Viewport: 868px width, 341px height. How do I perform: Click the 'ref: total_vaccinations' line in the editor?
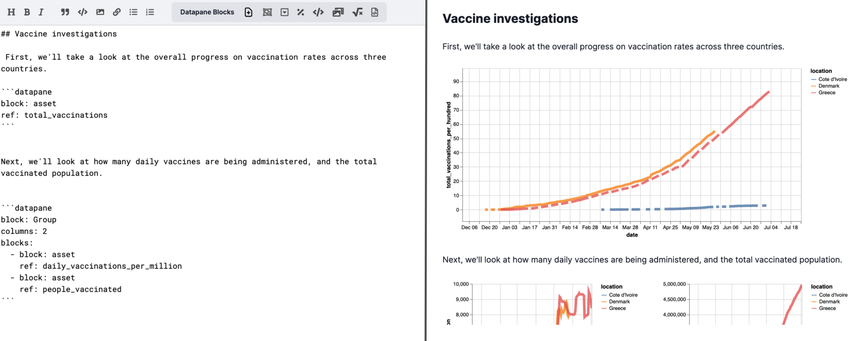(54, 115)
